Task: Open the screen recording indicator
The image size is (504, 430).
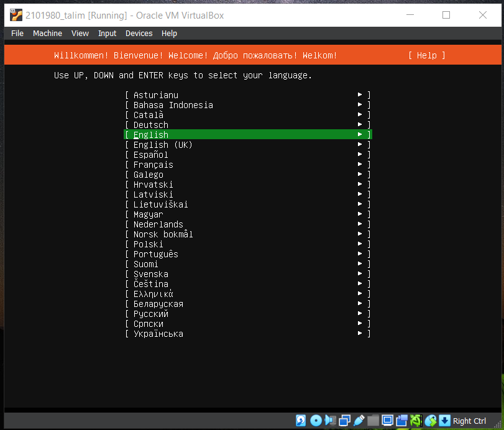Action: click(401, 420)
